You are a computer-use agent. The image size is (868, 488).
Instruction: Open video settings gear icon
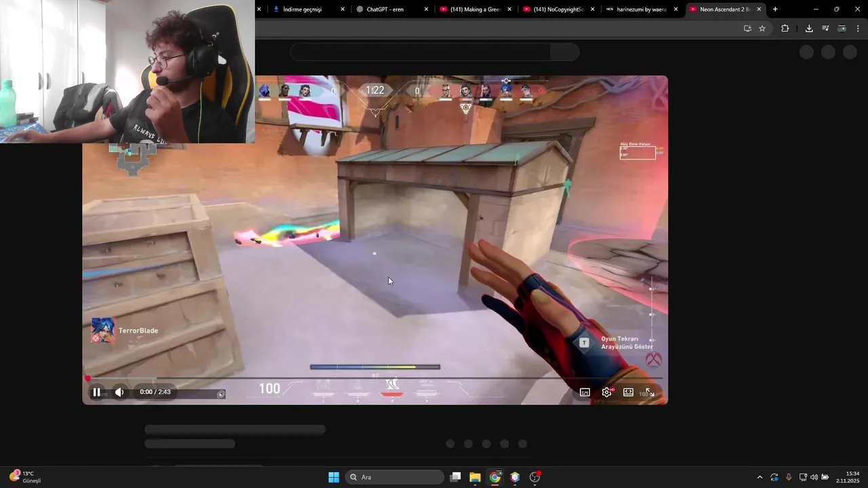pyautogui.click(x=606, y=392)
